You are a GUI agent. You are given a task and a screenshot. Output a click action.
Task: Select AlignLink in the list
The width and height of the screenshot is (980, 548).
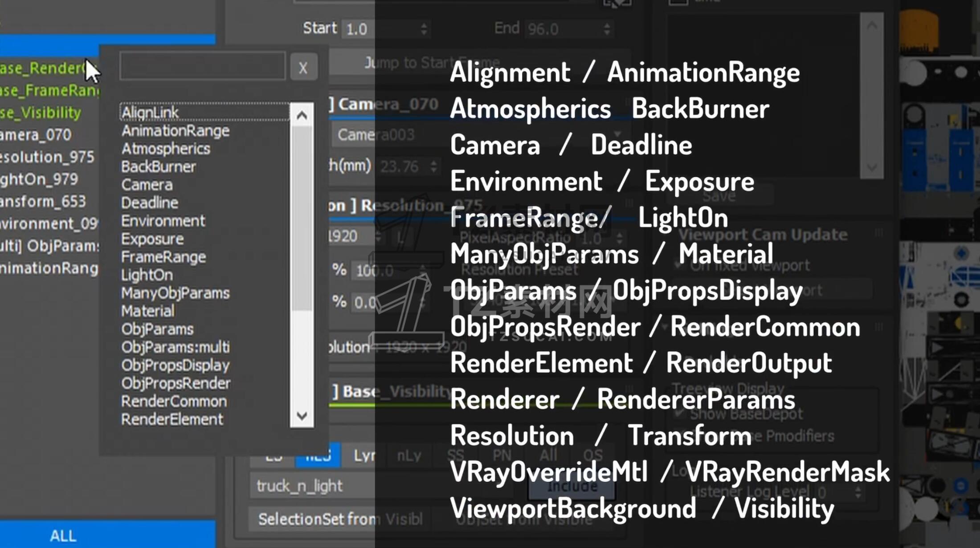pyautogui.click(x=150, y=112)
